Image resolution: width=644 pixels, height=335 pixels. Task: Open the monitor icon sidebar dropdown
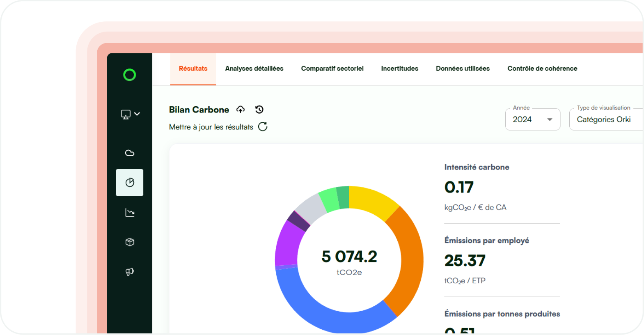(130, 114)
